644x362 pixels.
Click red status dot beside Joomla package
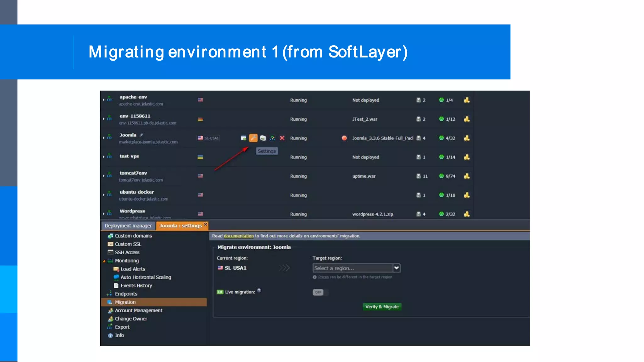pyautogui.click(x=344, y=138)
